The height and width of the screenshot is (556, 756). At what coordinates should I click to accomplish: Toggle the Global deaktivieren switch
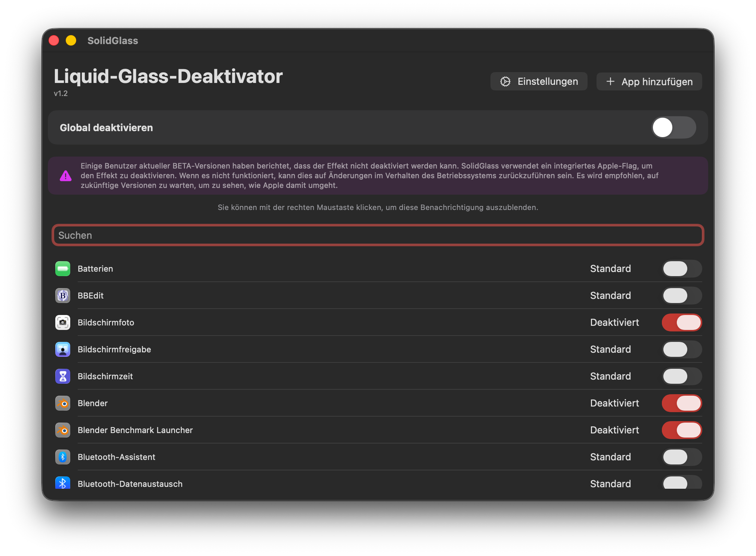673,127
